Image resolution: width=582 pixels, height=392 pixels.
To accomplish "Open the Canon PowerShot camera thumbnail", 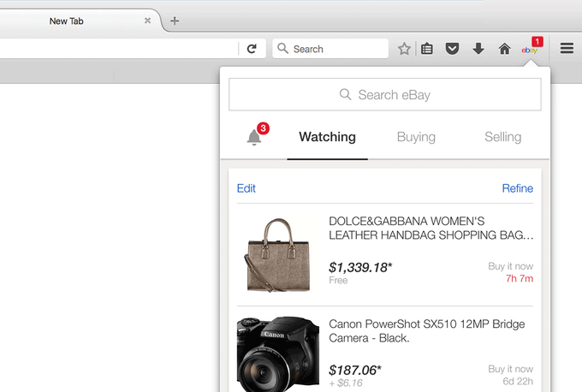I will [x=277, y=354].
